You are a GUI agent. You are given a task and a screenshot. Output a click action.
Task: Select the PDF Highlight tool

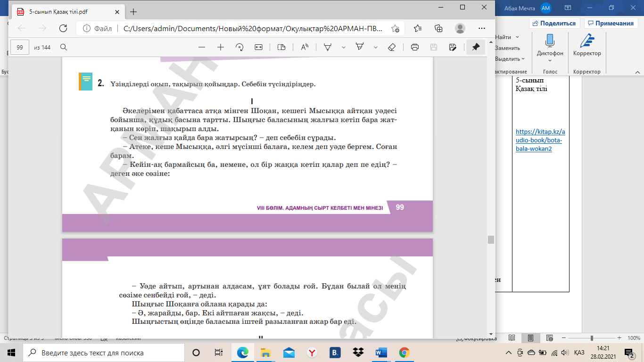tap(360, 47)
